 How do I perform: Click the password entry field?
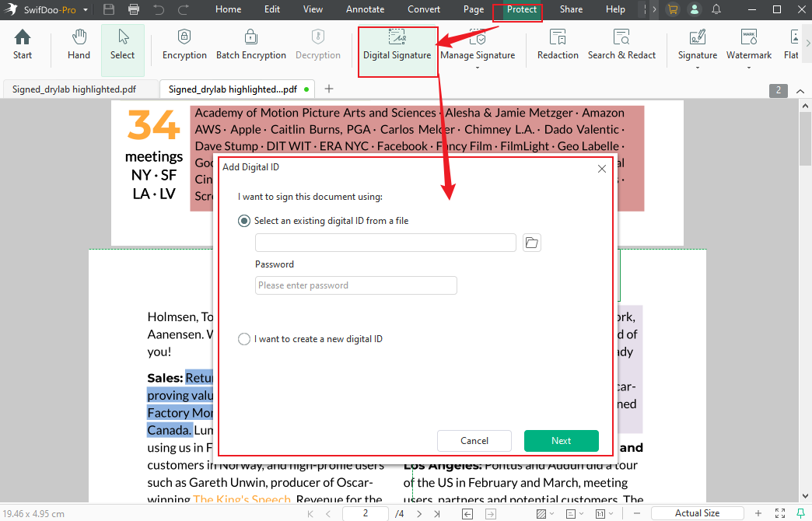(x=355, y=285)
